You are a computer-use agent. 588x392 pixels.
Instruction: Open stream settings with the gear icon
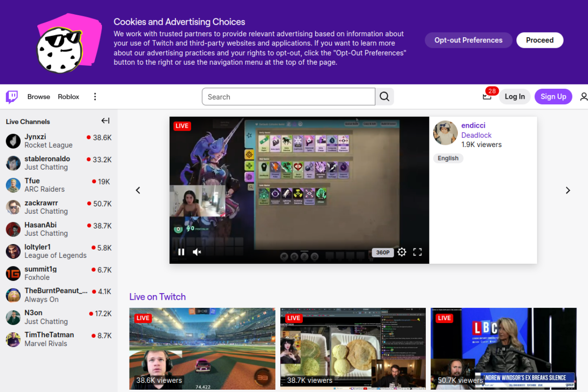[401, 252]
